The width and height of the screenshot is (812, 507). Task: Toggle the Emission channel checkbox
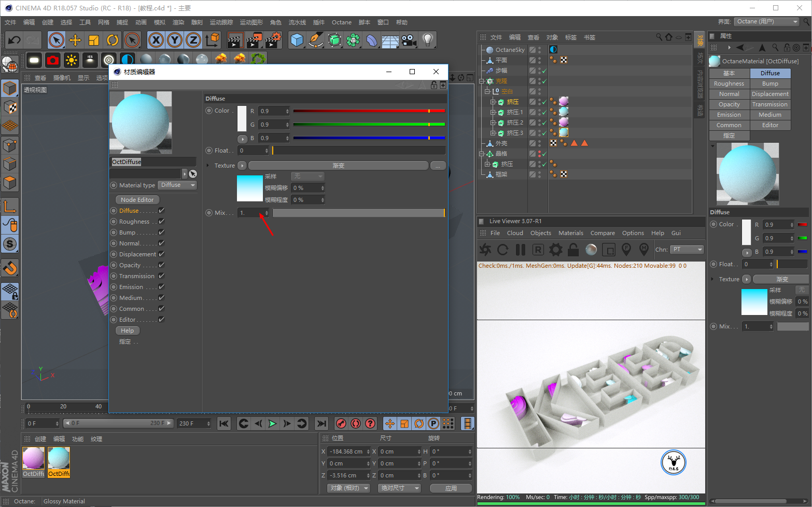(161, 287)
